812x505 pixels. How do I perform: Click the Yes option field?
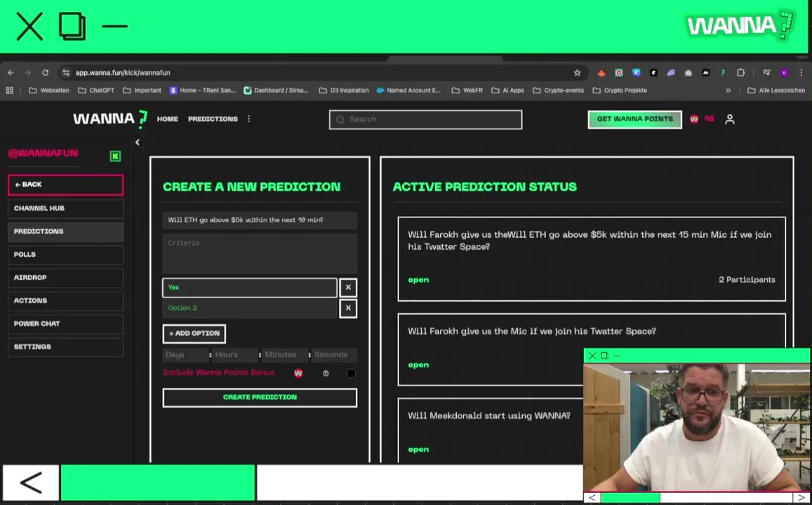click(250, 288)
